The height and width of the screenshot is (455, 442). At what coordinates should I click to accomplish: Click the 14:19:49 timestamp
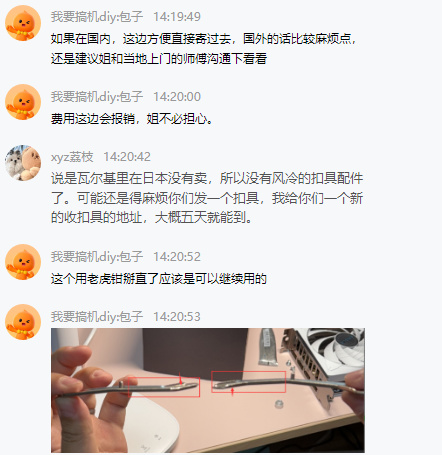pyautogui.click(x=177, y=17)
